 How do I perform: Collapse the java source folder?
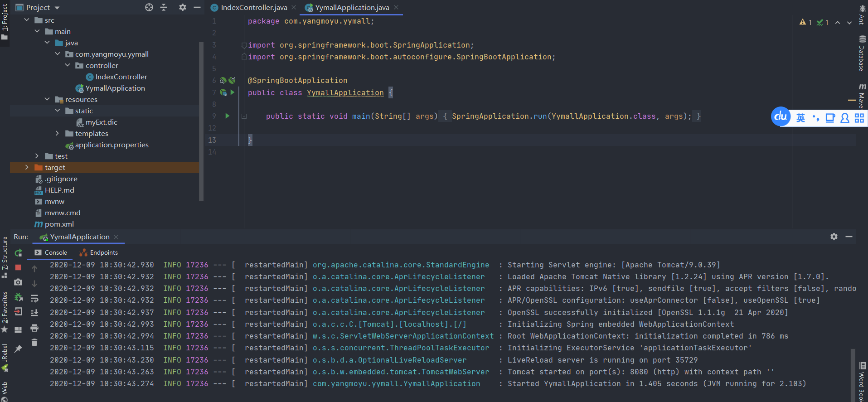[x=47, y=43]
